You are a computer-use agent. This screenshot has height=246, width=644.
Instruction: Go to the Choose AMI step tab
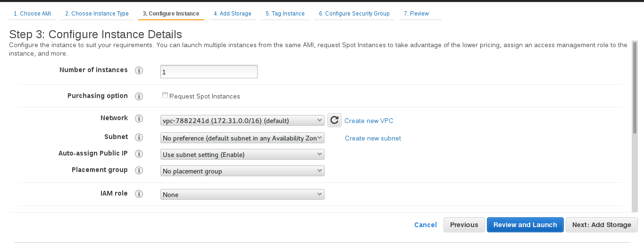[x=32, y=14]
